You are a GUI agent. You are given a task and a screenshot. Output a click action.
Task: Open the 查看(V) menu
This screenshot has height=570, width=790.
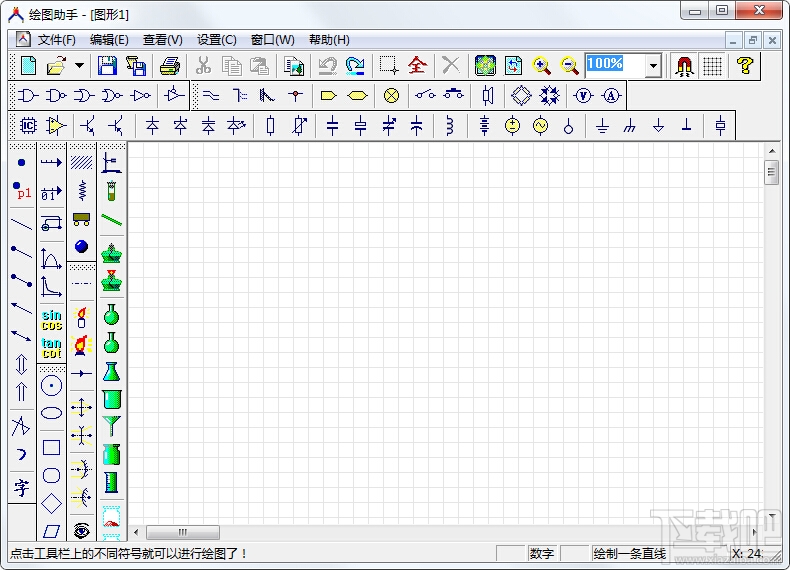pos(162,40)
